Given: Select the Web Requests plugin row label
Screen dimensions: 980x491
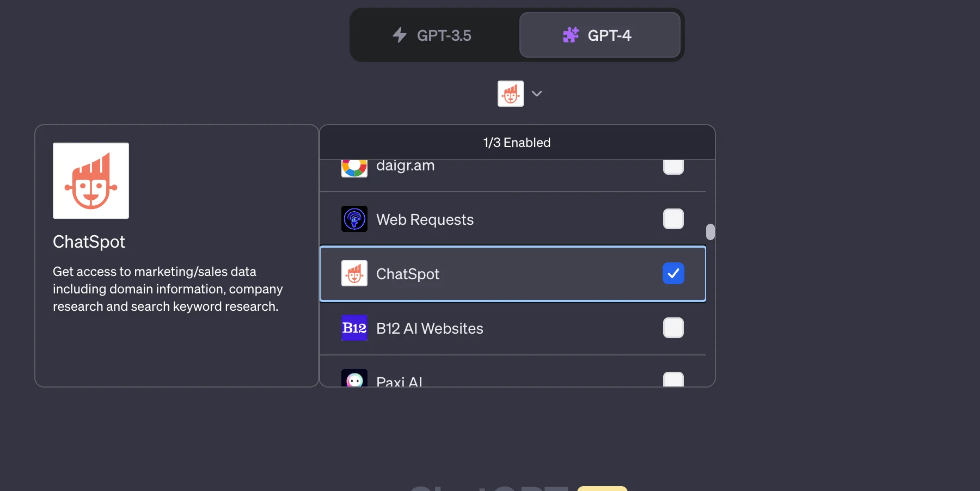Looking at the screenshot, I should pyautogui.click(x=425, y=219).
